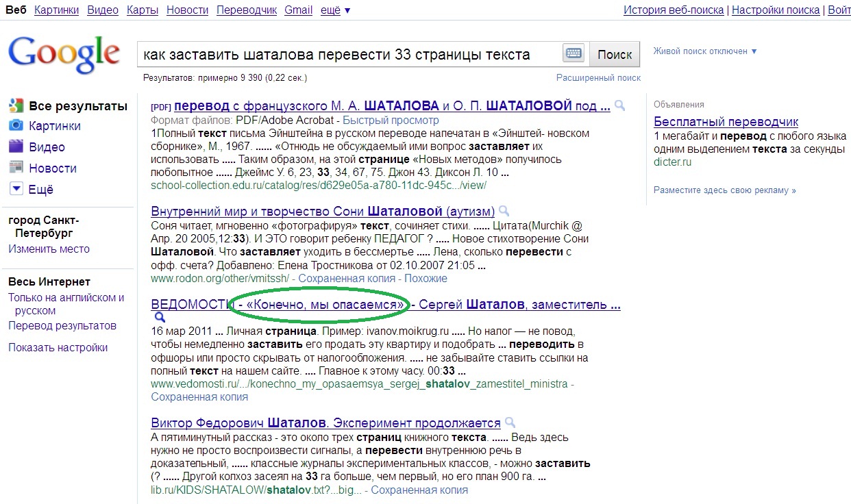Open Настройки поиска link
Screen dimensions: 851x504
point(776,10)
